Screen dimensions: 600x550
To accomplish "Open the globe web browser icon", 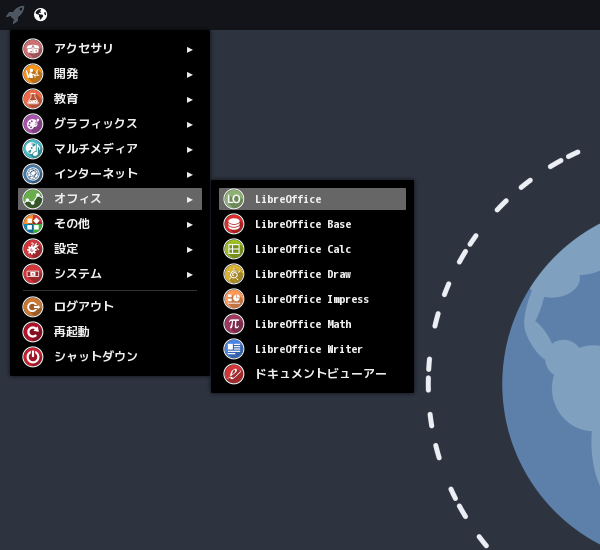I will 41,15.
